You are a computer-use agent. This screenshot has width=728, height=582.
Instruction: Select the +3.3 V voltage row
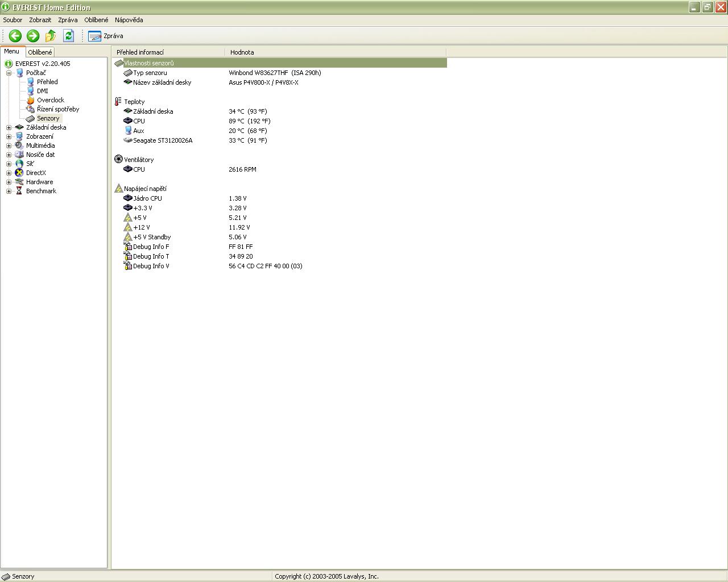coord(280,208)
